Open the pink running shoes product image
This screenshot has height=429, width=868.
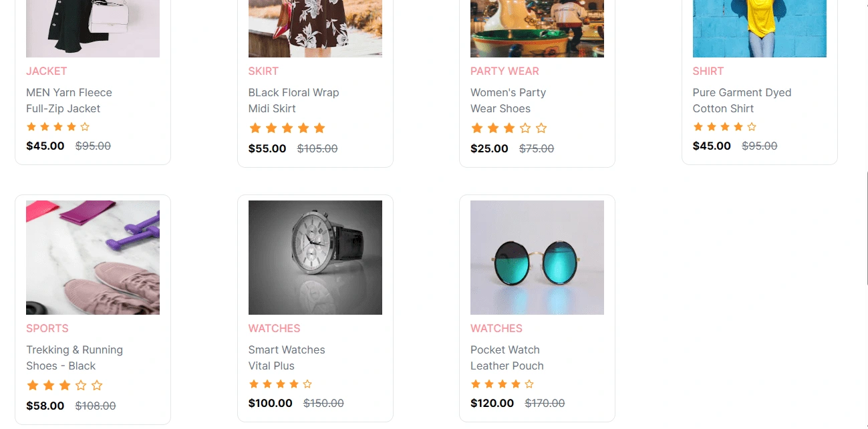pyautogui.click(x=93, y=257)
